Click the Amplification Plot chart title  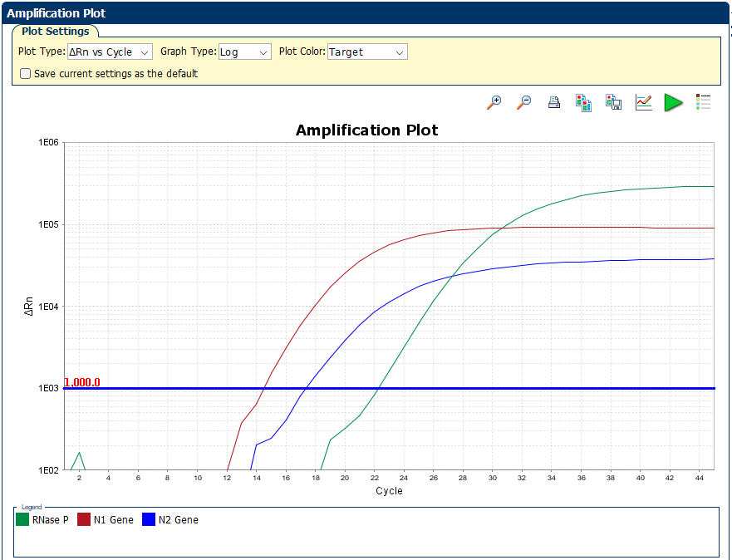366,130
